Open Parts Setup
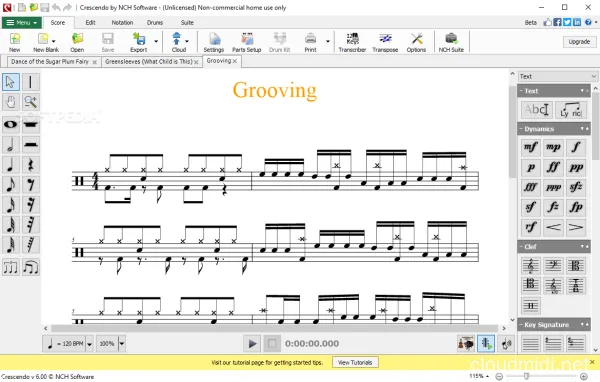The width and height of the screenshot is (600, 382). coord(246,42)
